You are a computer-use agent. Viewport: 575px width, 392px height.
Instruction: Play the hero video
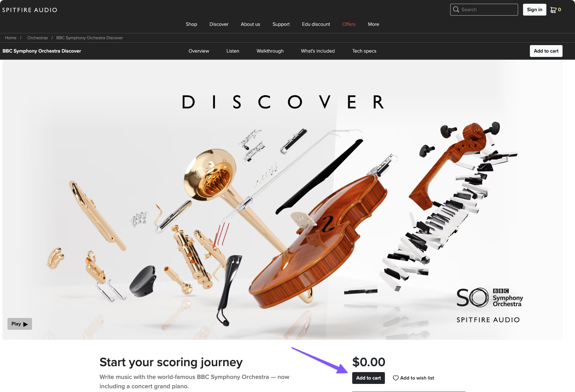[20, 324]
